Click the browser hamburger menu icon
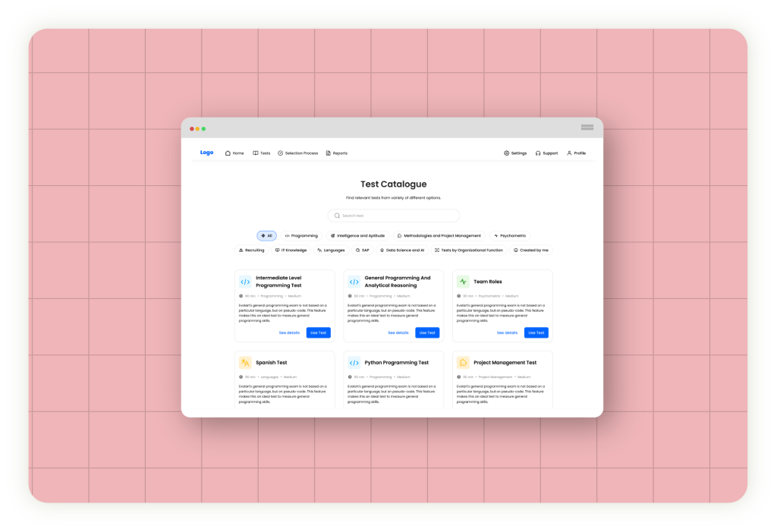The height and width of the screenshot is (532, 777). [587, 127]
